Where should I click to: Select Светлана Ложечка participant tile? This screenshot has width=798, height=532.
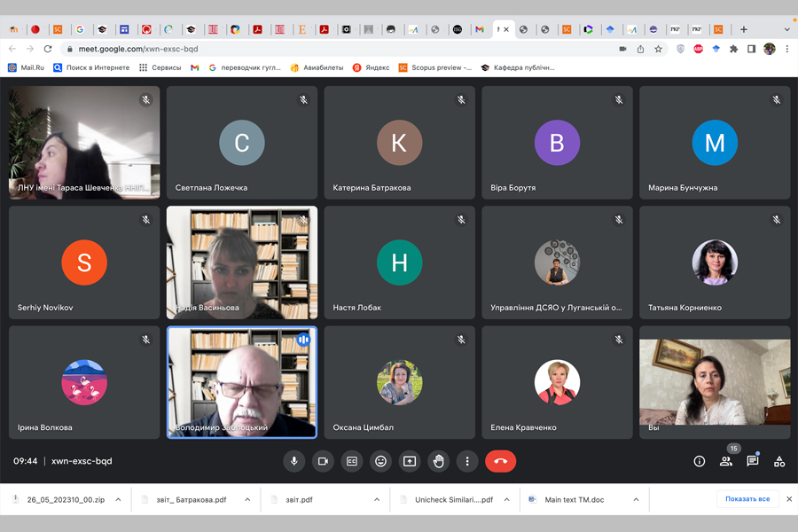click(242, 143)
